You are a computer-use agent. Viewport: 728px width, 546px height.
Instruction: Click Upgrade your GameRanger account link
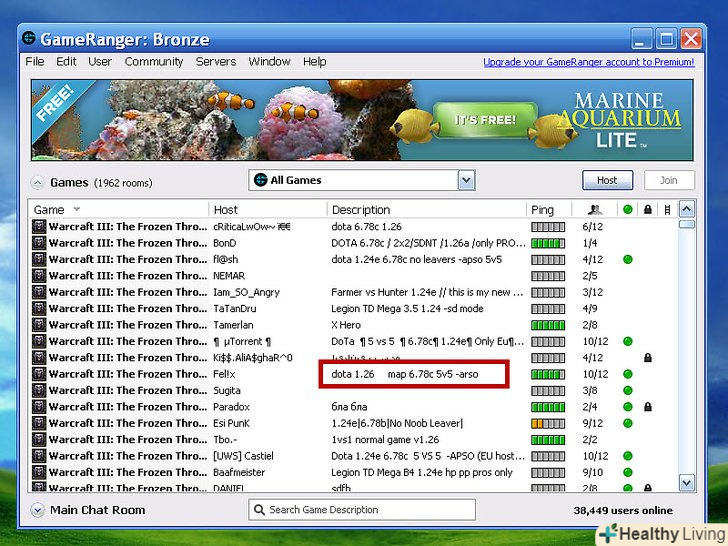click(x=589, y=62)
